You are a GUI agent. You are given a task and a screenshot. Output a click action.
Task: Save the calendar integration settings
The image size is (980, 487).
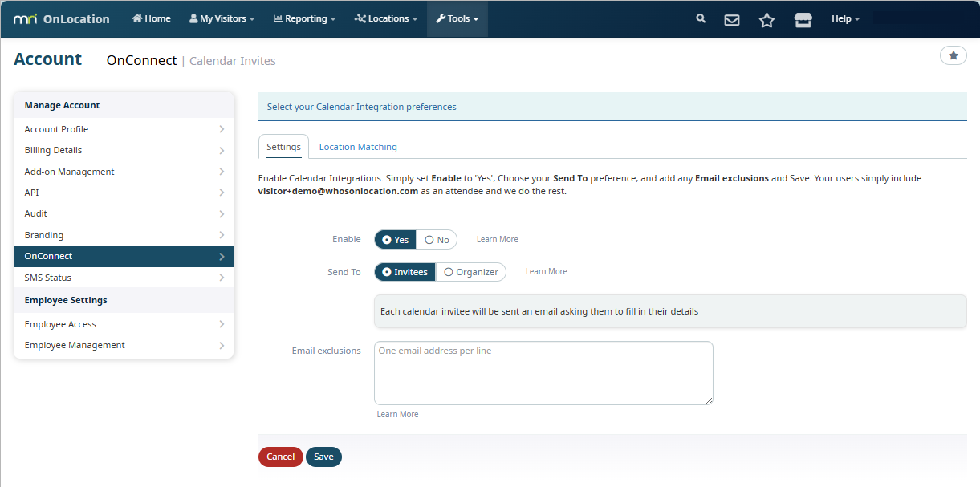(x=323, y=457)
